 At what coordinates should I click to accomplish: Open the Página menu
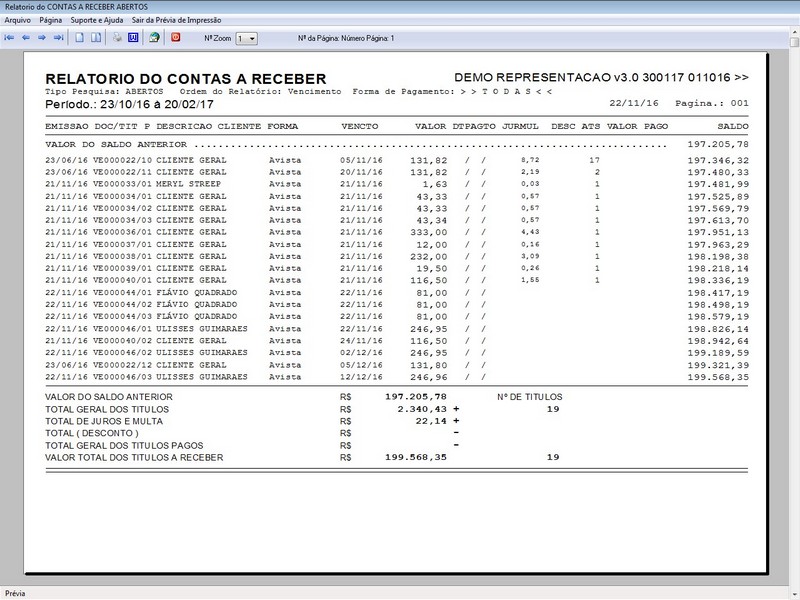[51, 20]
